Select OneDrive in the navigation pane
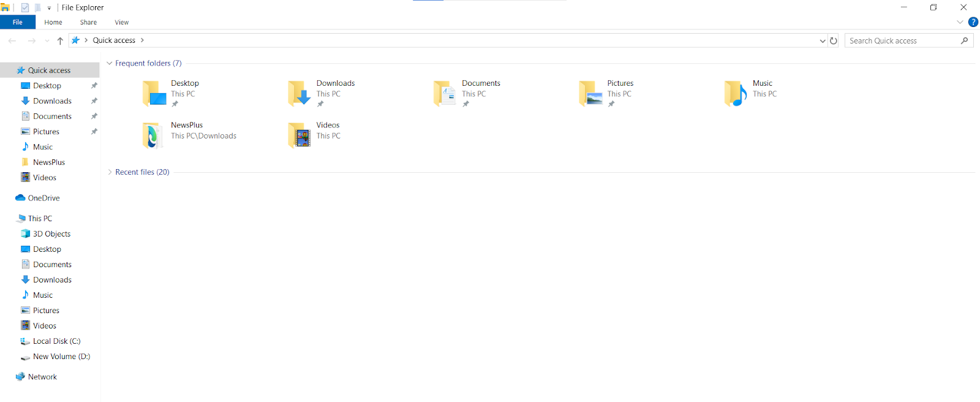Screen dimensions: 980x402 [43, 198]
